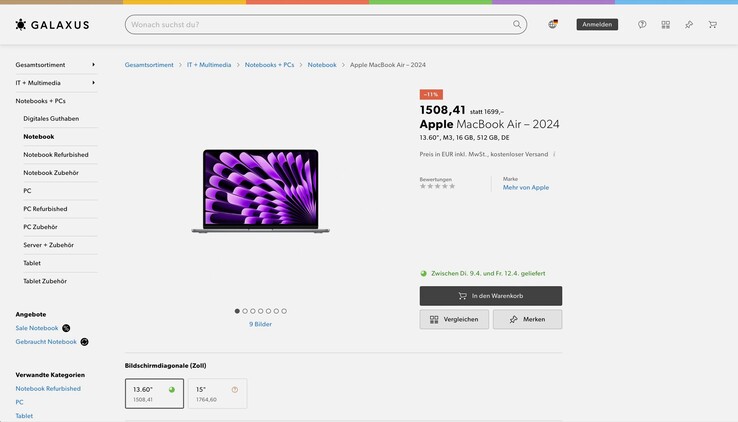Click the search magnifier icon
Viewport: 738px width, 422px height.
pyautogui.click(x=517, y=24)
